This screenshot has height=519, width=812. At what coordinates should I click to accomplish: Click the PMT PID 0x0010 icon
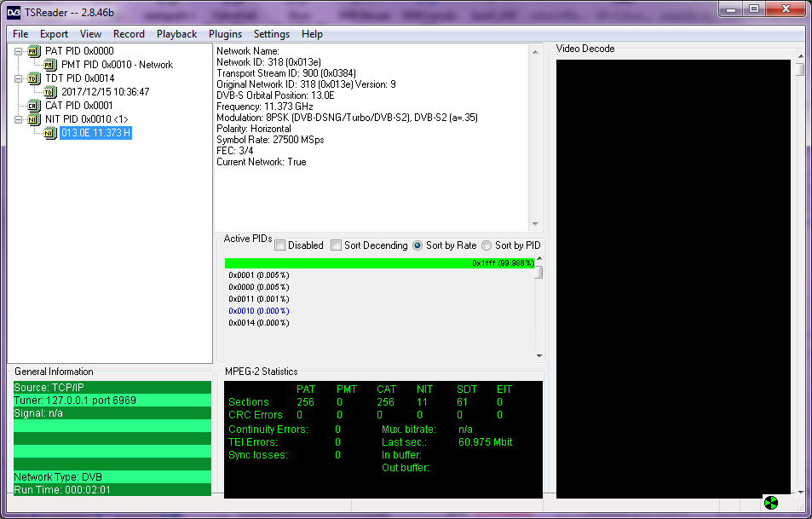pos(49,65)
